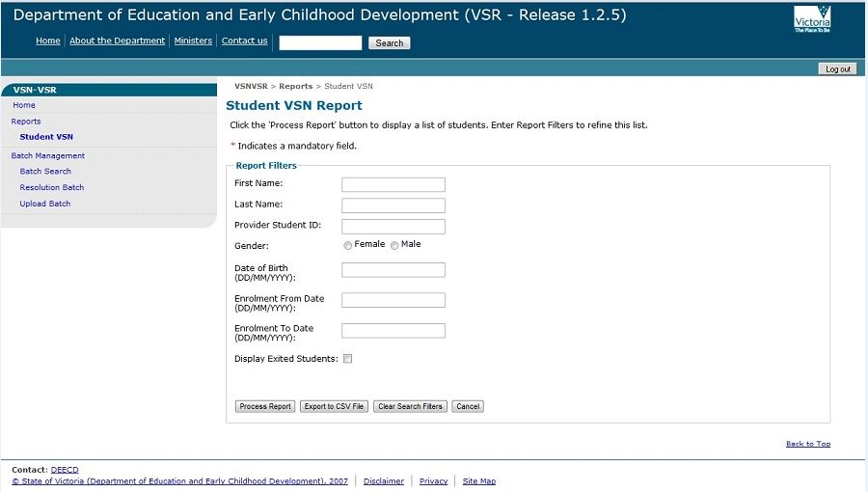The image size is (868, 492).
Task: Jump using the Back to Top link
Action: pyautogui.click(x=807, y=444)
